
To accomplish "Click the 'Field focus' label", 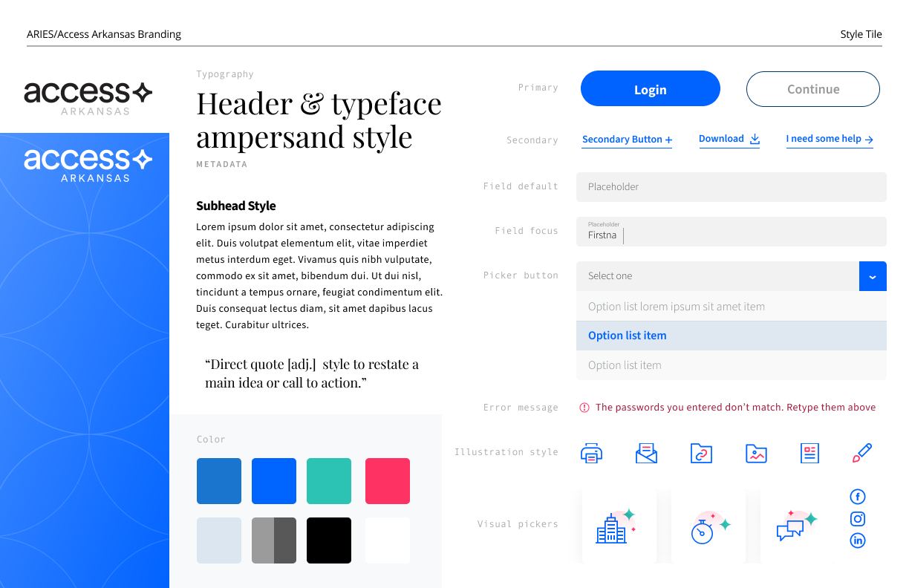I will click(527, 231).
